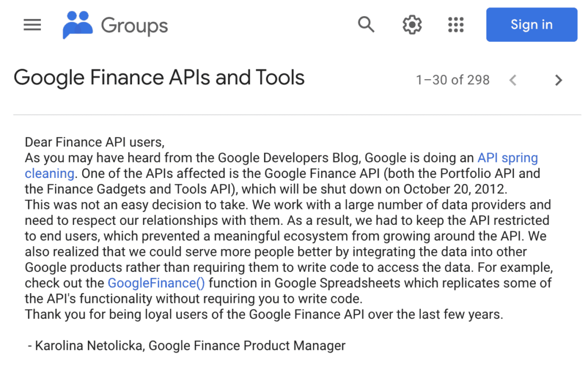Click the 1–30 of 298 page counter
This screenshot has width=588, height=370.
452,80
